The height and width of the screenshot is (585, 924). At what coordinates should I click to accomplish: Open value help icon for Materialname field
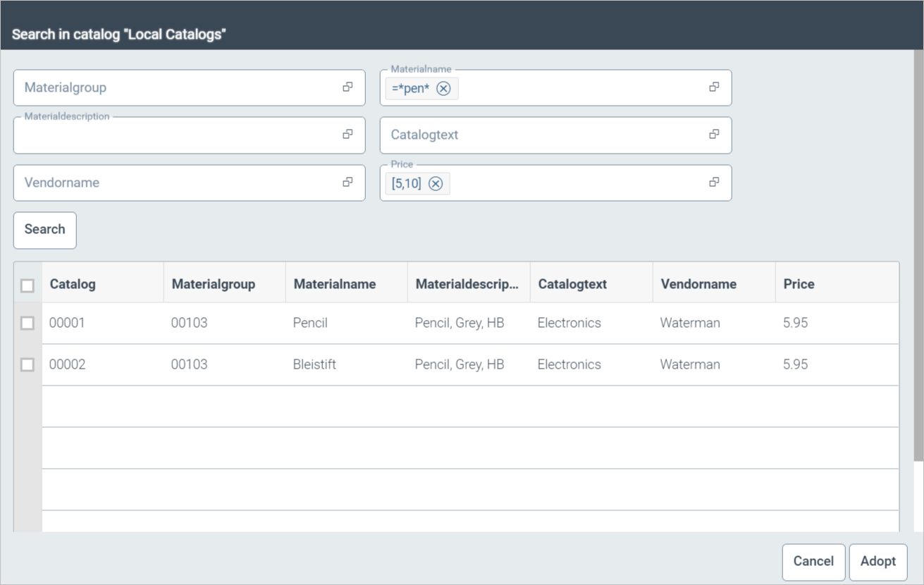point(714,87)
